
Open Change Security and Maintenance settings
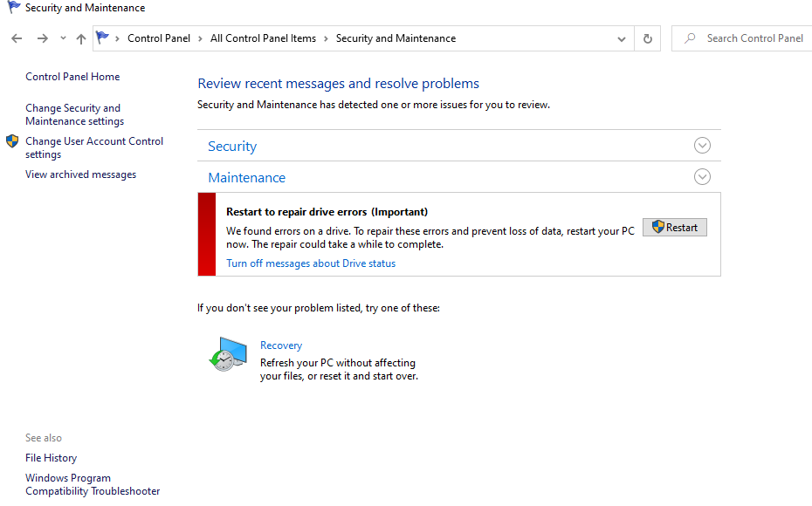pyautogui.click(x=74, y=114)
